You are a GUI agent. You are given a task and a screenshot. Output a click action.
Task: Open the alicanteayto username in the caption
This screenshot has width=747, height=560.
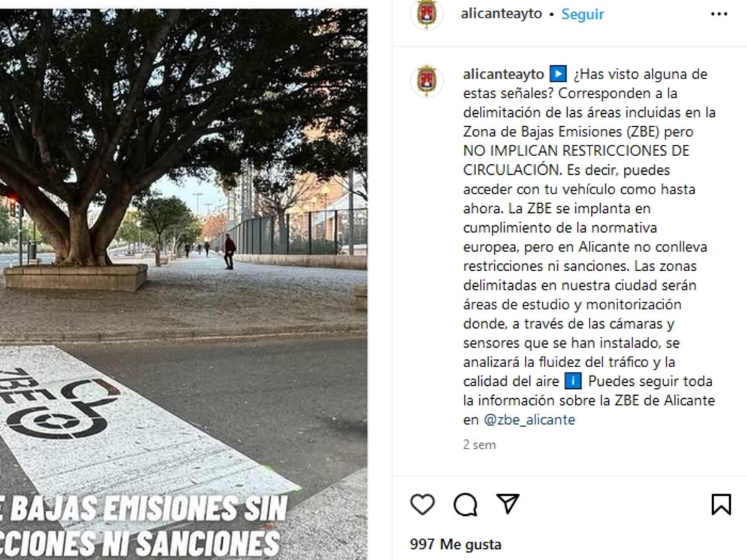(x=504, y=74)
